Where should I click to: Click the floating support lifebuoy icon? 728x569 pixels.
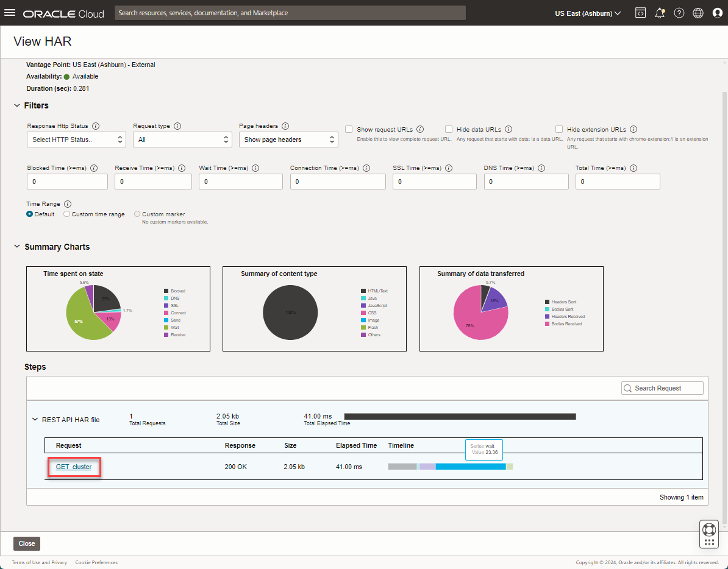708,528
